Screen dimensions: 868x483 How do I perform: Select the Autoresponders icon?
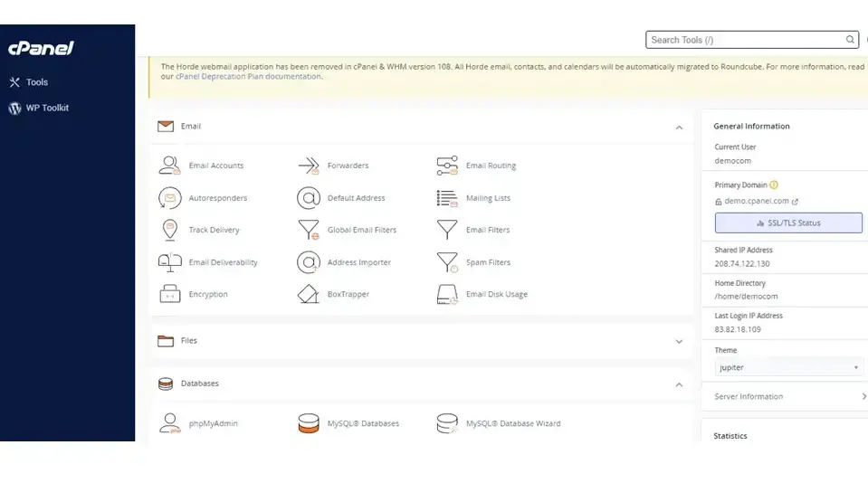pos(169,198)
